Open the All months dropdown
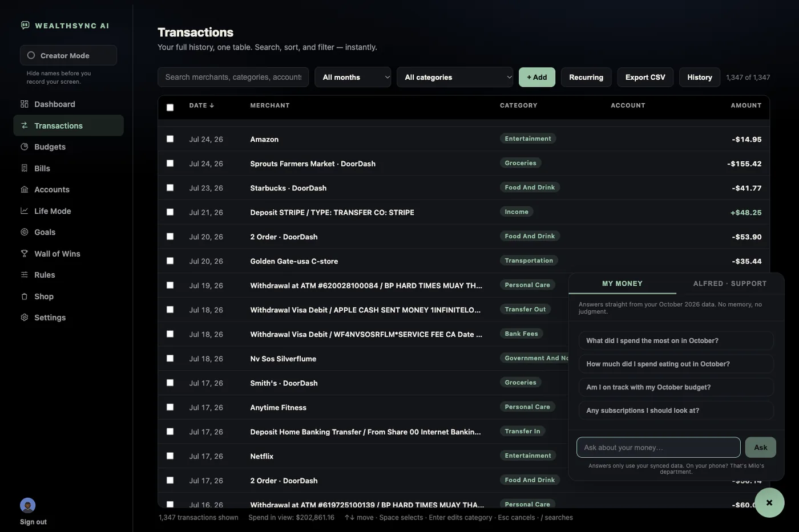 353,77
